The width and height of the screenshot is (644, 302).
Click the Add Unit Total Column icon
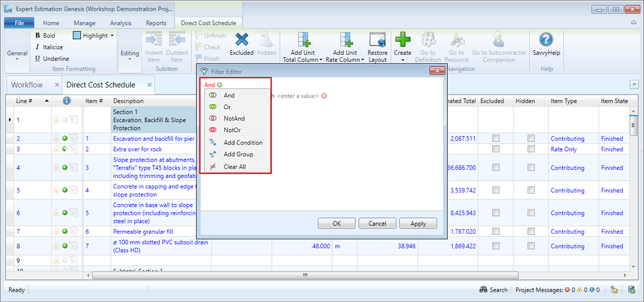click(x=303, y=40)
